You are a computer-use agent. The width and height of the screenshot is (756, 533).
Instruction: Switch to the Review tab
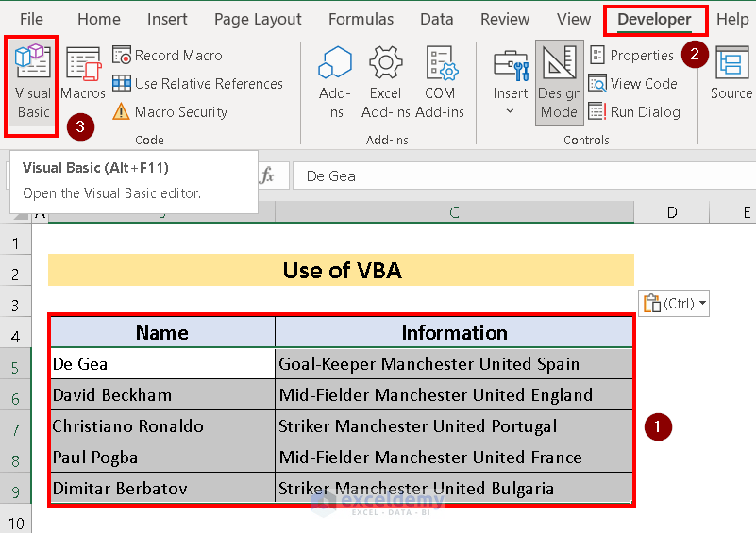[x=505, y=19]
